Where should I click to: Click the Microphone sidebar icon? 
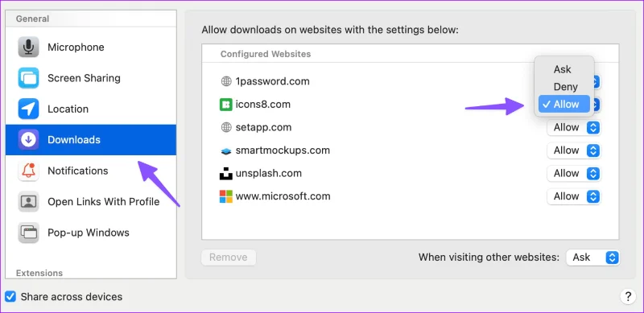(28, 47)
